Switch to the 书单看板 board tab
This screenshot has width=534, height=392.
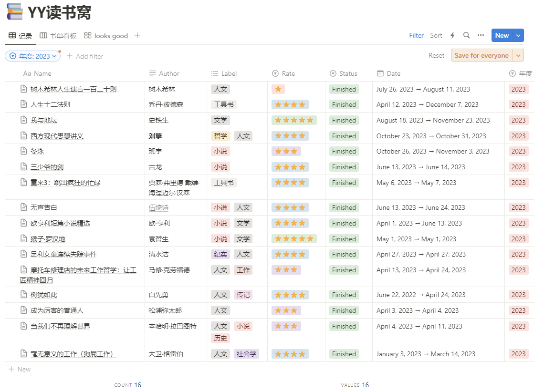coord(58,36)
